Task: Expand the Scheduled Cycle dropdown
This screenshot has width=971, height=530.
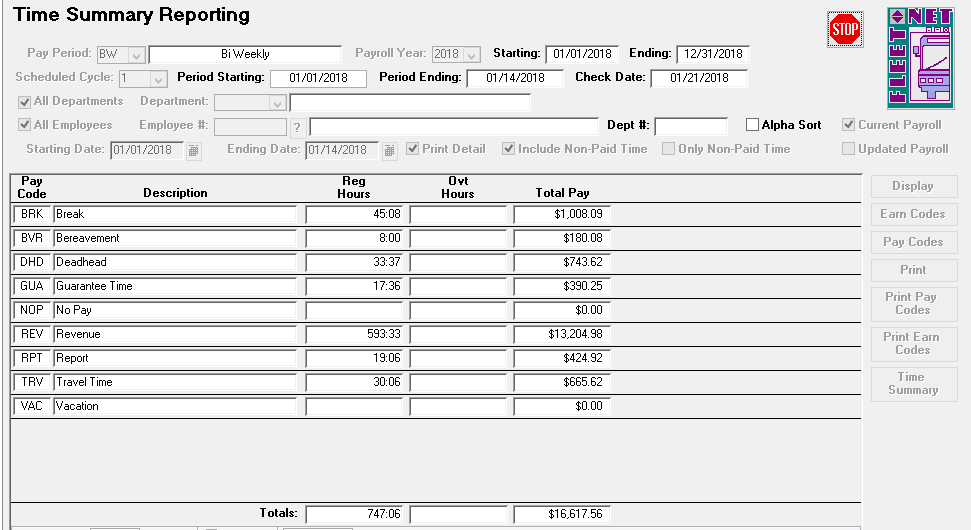Action: pos(158,79)
